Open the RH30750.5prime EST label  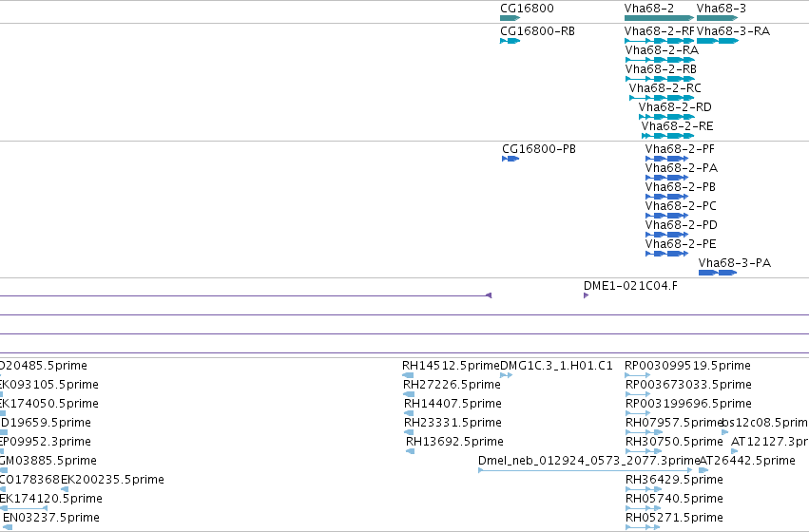pos(674,442)
